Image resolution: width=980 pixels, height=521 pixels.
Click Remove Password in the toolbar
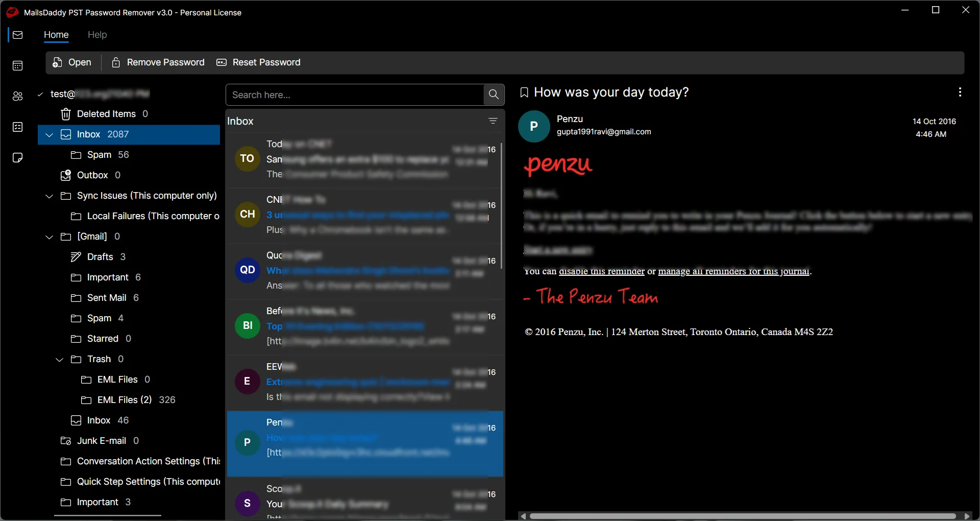click(x=157, y=62)
